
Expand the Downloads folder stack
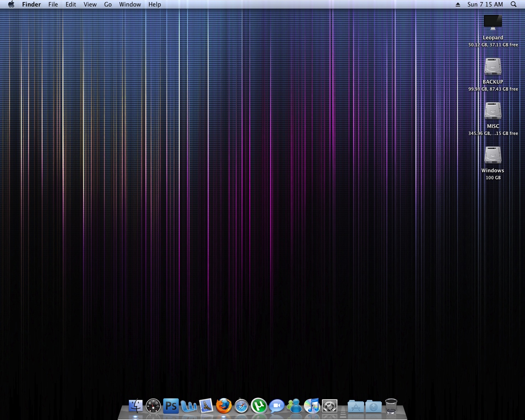coord(373,406)
